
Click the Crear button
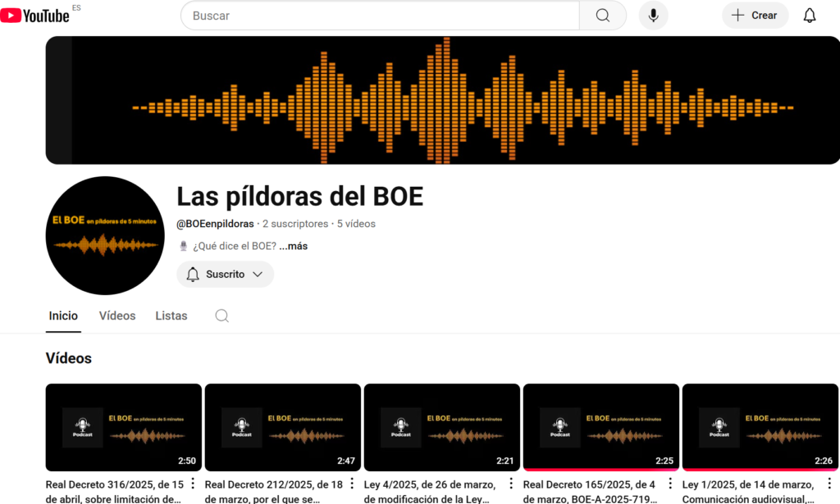tap(754, 16)
